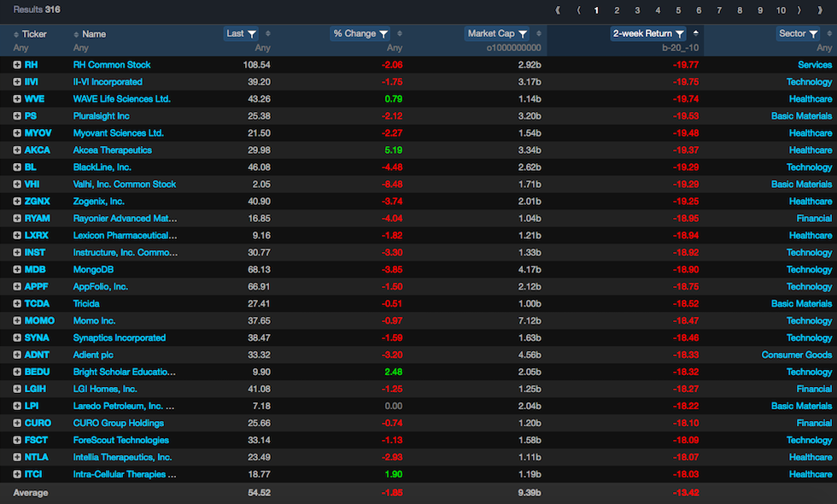
Task: Click the plus icon beside ITCI
Action: pos(17,475)
